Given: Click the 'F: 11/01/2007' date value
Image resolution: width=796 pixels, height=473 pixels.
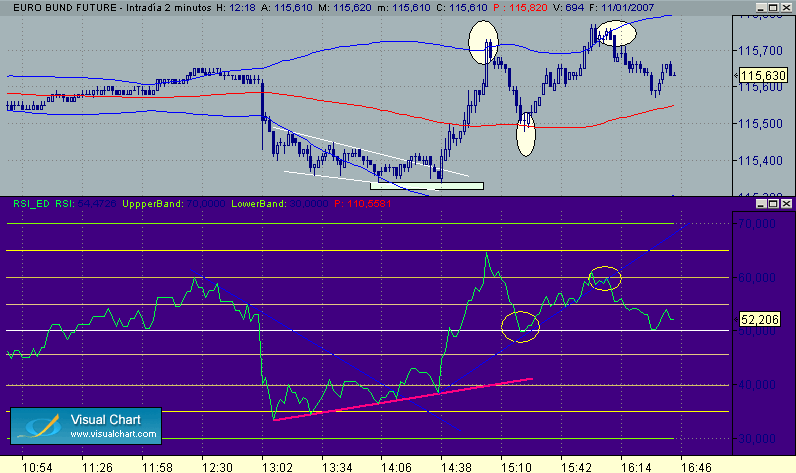Looking at the screenshot, I should [621, 8].
